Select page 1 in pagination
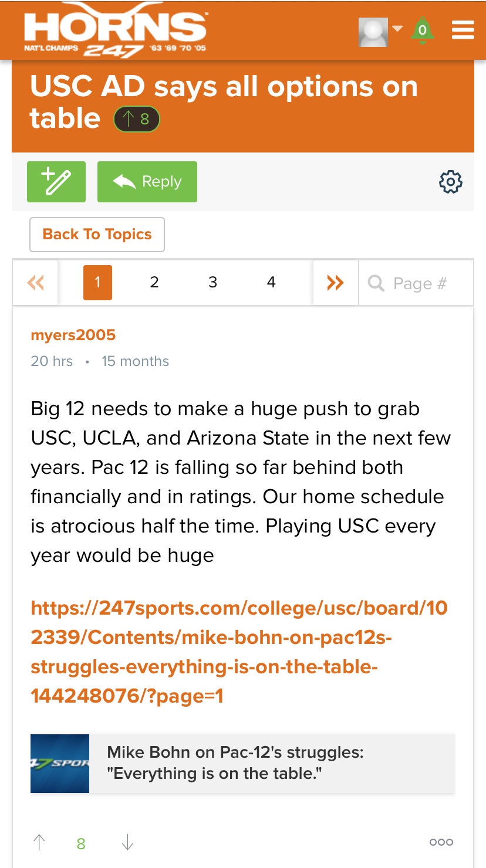 click(97, 283)
